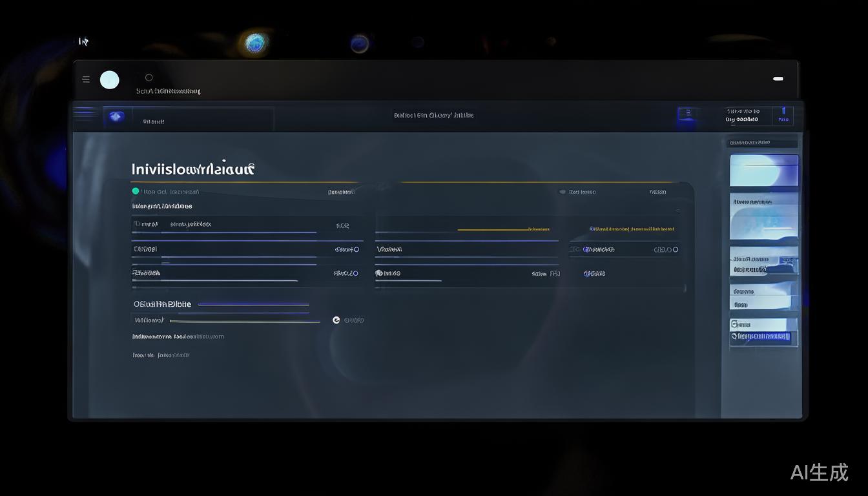Open the centered title text in the toolbar

coord(433,116)
